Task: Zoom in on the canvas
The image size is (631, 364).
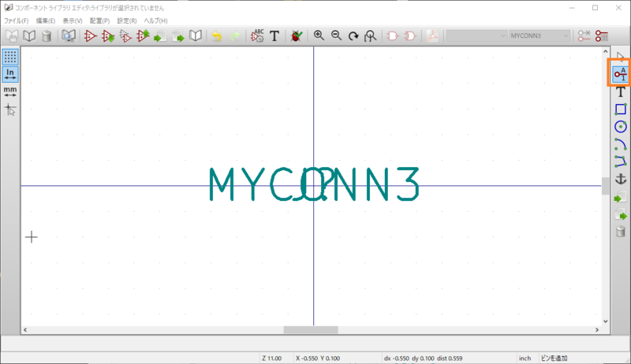Action: point(319,35)
